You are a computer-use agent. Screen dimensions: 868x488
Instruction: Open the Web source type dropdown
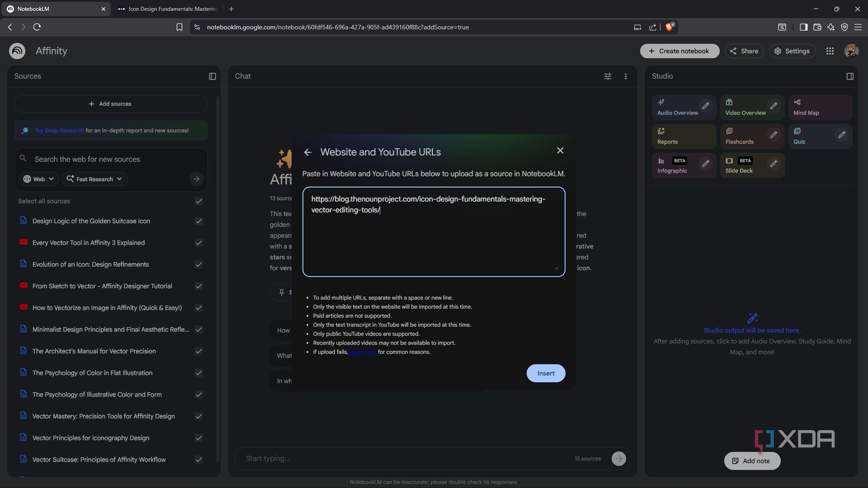[x=38, y=179]
